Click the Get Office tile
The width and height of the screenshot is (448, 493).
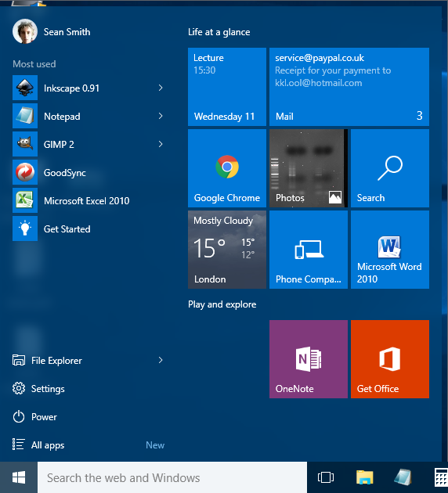click(x=390, y=359)
